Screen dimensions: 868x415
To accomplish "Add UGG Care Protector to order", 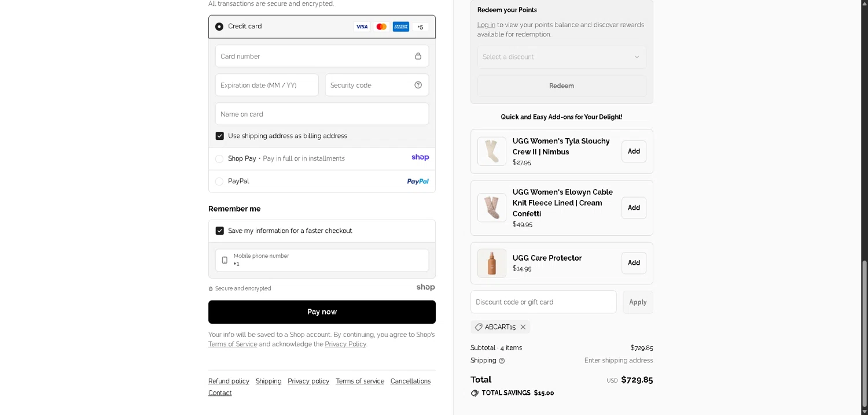I will tap(634, 263).
